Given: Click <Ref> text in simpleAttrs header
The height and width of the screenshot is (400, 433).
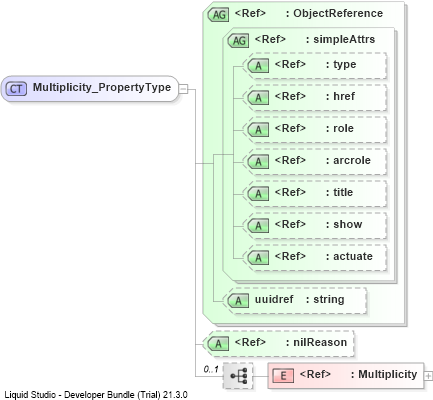Looking at the screenshot, I should coord(270,39).
